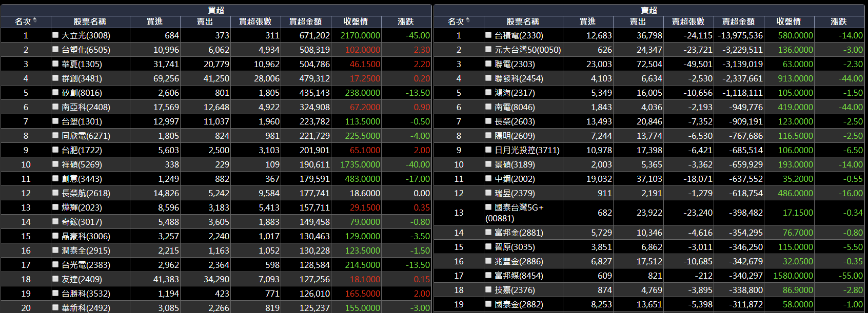This screenshot has height=313, width=868.
Task: Click the 名次 sort arrow in 賣超 table
Action: click(468, 20)
